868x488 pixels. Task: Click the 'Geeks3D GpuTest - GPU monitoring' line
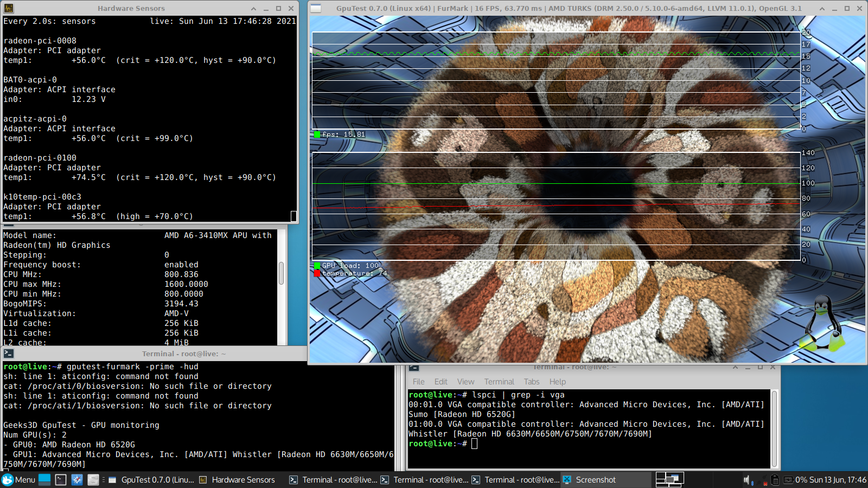(81, 425)
